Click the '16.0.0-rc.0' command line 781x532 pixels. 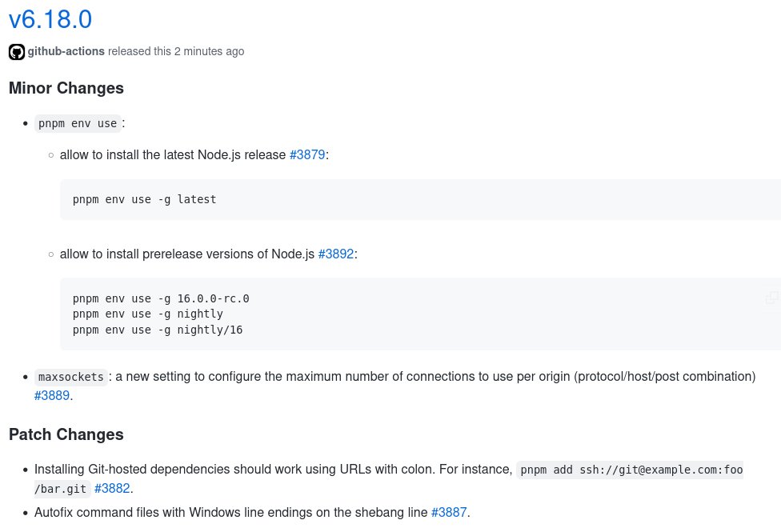pyautogui.click(x=161, y=298)
